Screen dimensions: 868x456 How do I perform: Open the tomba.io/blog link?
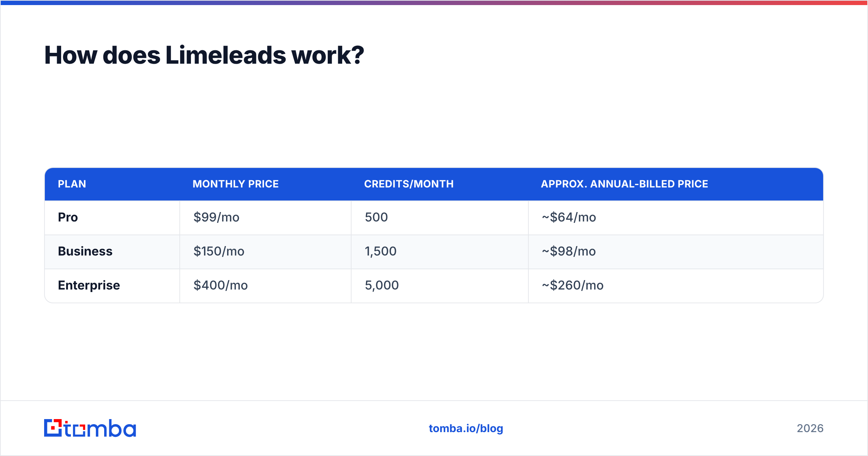tap(466, 428)
